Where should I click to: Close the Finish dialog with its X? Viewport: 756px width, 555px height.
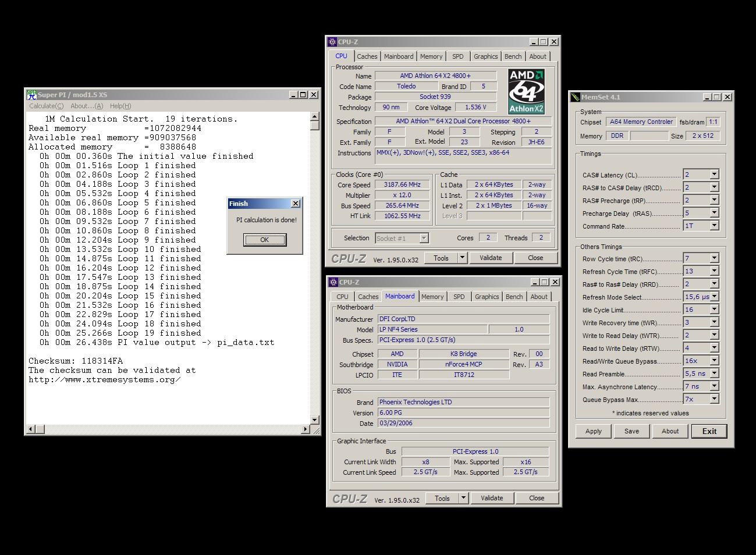295,204
